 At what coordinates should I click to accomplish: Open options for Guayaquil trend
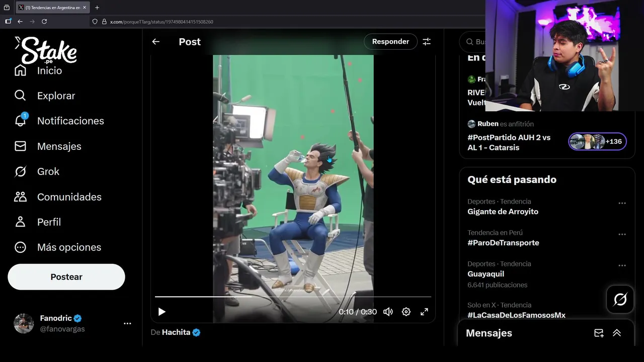(622, 265)
